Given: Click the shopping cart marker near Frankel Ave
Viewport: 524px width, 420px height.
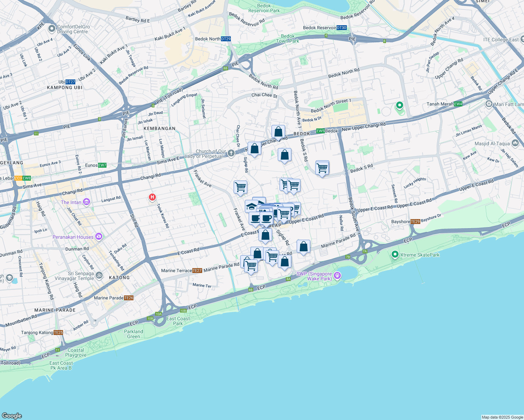Looking at the screenshot, I should click(241, 188).
